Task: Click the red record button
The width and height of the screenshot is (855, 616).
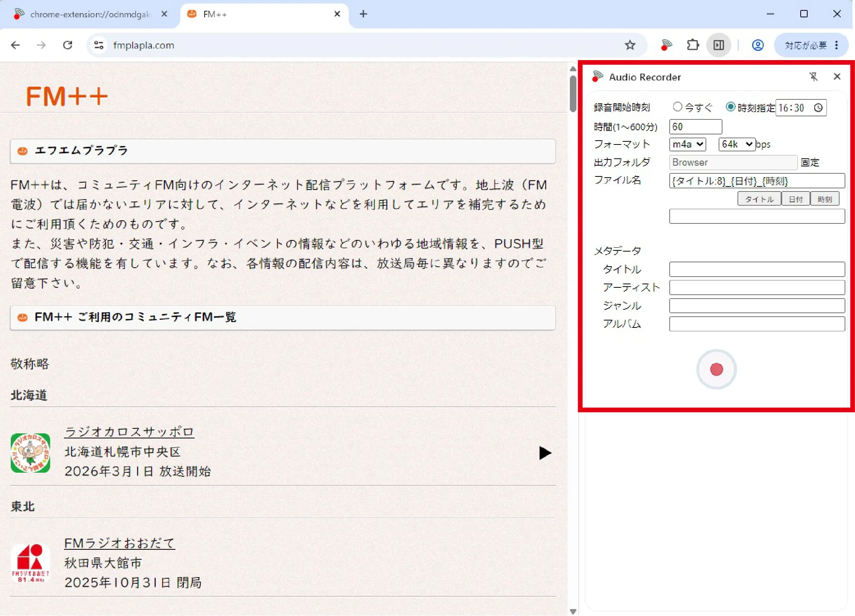Action: (716, 369)
